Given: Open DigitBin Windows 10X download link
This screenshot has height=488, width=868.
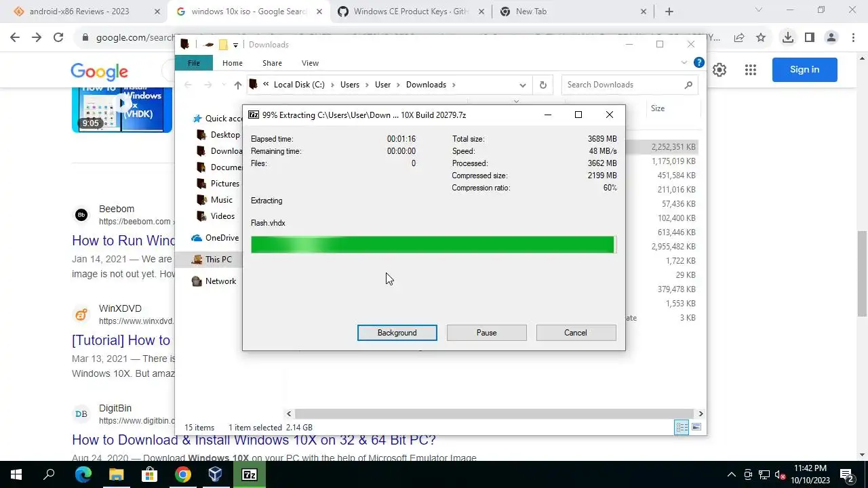Looking at the screenshot, I should click(x=254, y=440).
